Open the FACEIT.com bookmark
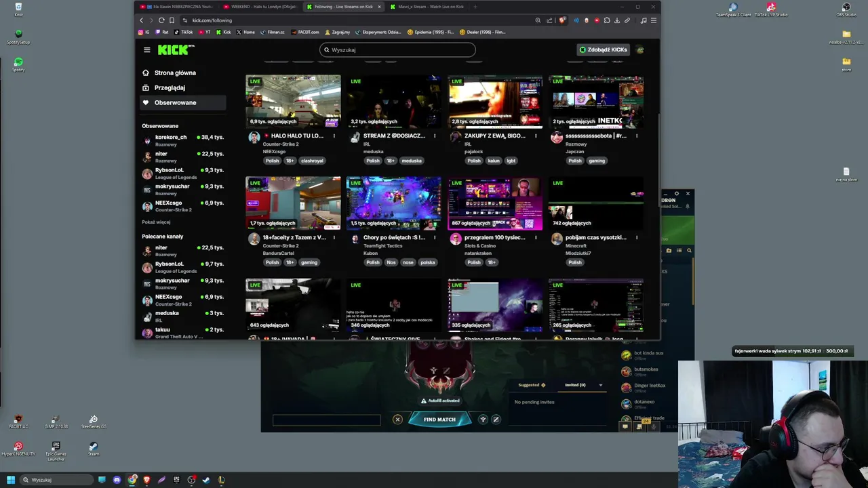 click(305, 32)
